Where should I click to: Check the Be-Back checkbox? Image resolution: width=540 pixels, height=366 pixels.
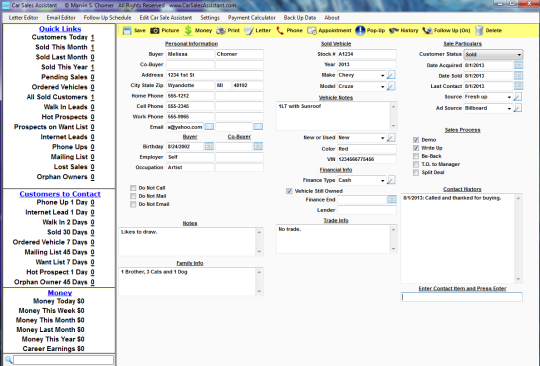point(416,156)
